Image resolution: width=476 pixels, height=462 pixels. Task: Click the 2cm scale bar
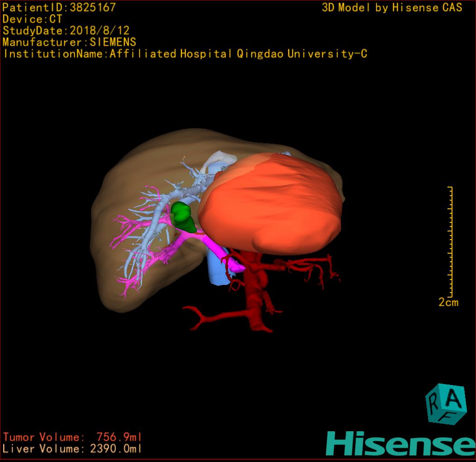(x=451, y=241)
